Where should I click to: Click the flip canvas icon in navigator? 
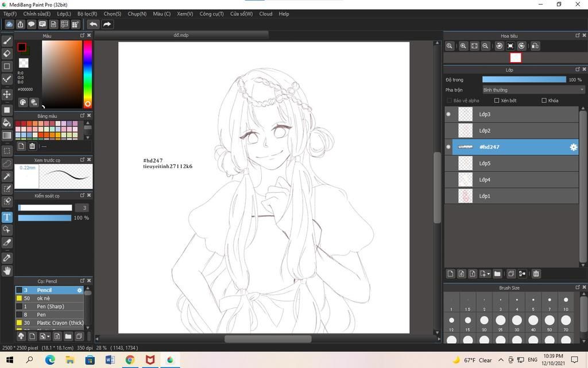(x=535, y=46)
